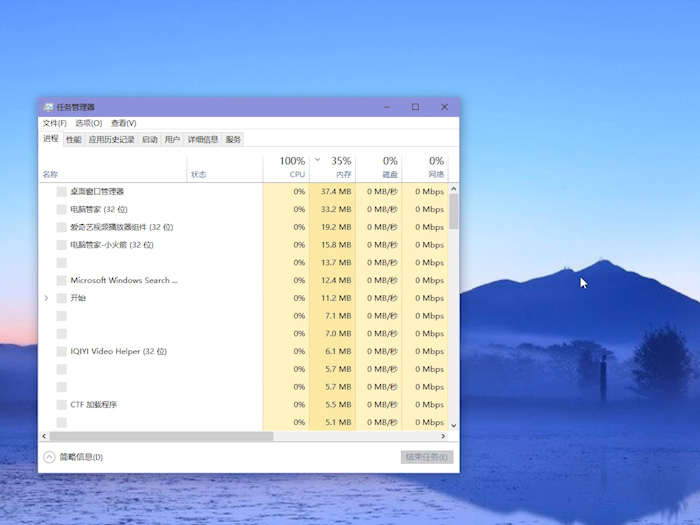This screenshot has height=525, width=700.
Task: Click the icon beside 爱奇艺视频播放器组件
Action: [x=61, y=227]
